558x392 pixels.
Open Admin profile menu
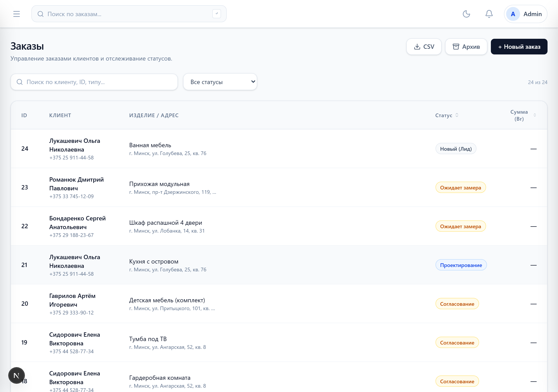526,14
